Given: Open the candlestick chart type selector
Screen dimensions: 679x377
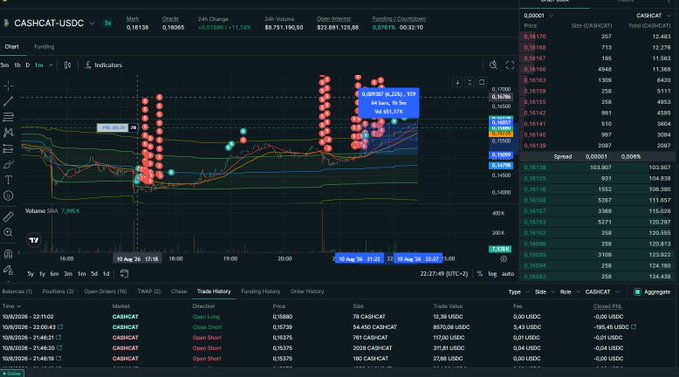Looking at the screenshot, I should coord(68,65).
